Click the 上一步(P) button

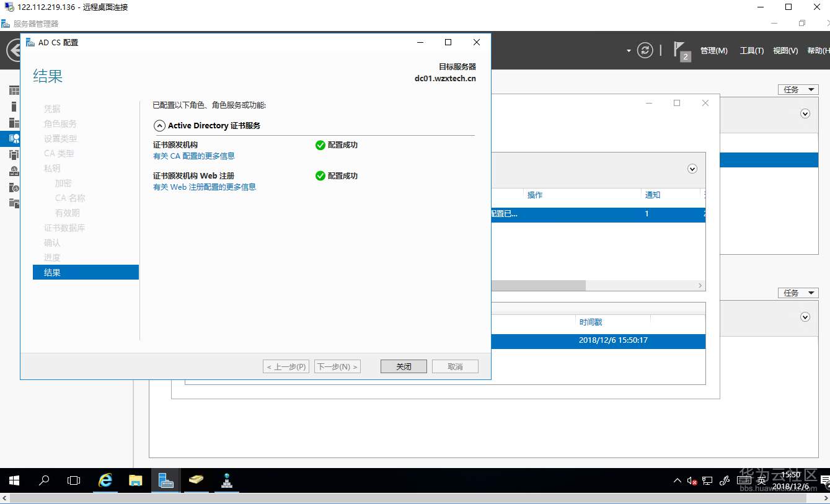coord(286,366)
